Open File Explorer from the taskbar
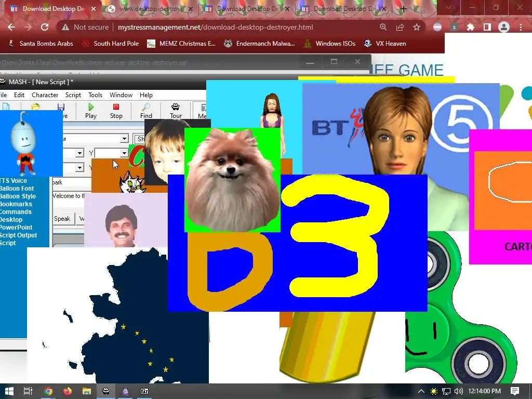532x399 pixels. [x=87, y=391]
